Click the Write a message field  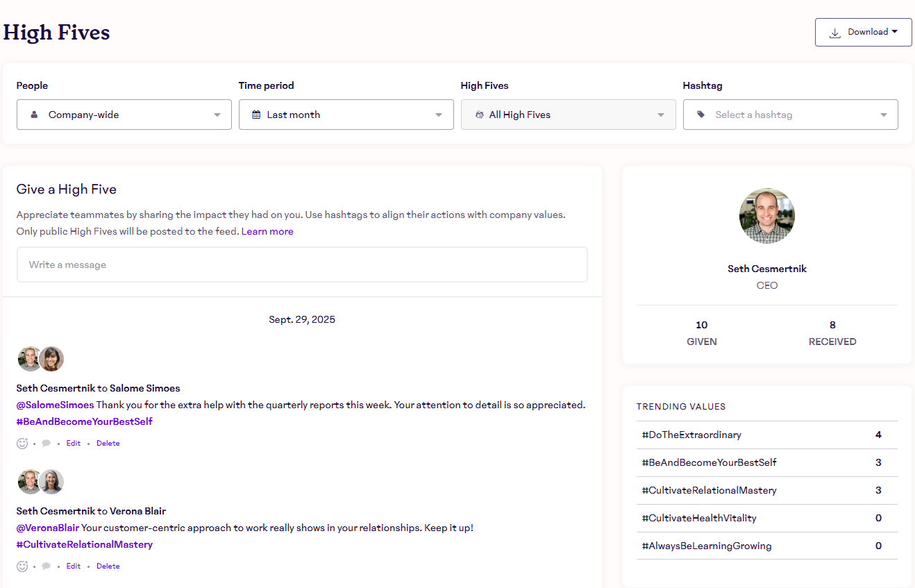[x=302, y=264]
